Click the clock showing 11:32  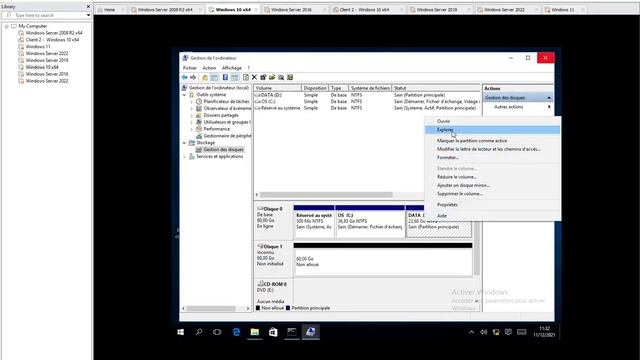[x=544, y=332]
